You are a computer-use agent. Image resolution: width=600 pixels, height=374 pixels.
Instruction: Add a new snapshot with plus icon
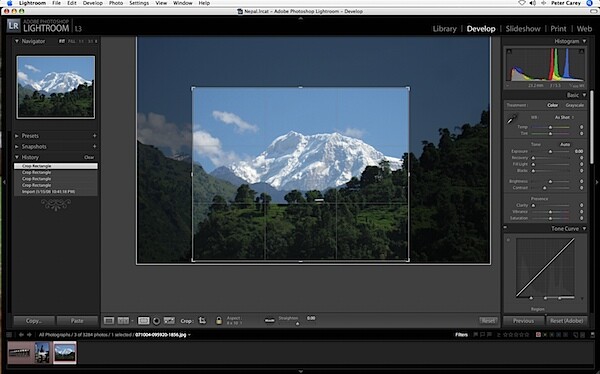click(x=95, y=147)
